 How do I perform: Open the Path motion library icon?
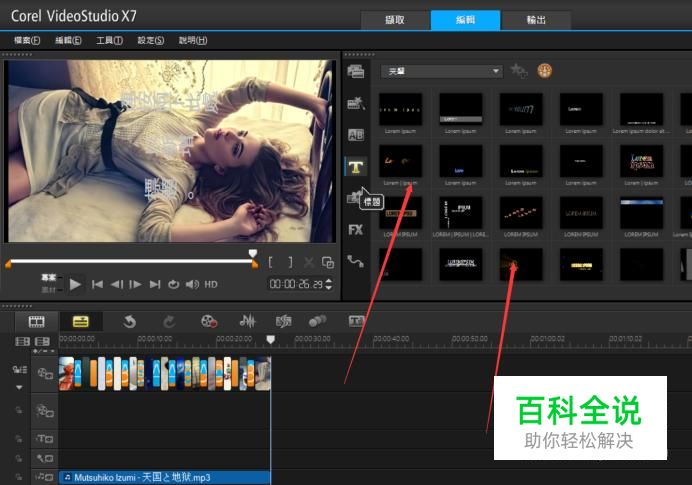[356, 261]
